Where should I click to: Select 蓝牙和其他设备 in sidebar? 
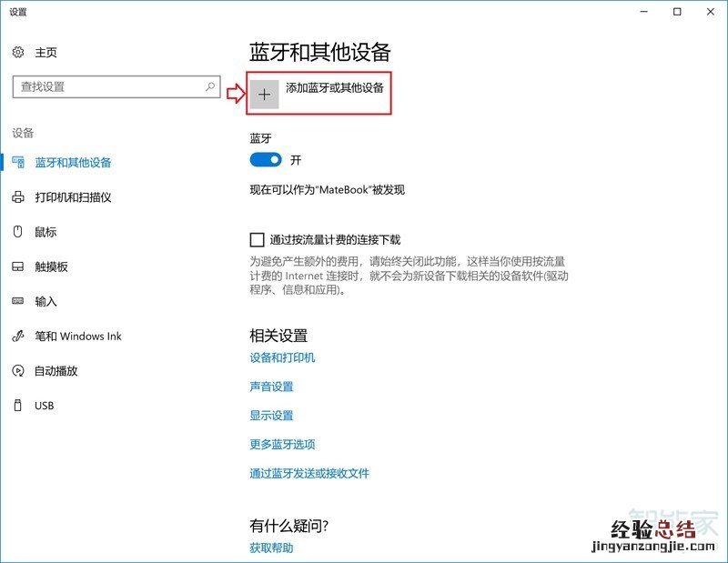pyautogui.click(x=73, y=163)
